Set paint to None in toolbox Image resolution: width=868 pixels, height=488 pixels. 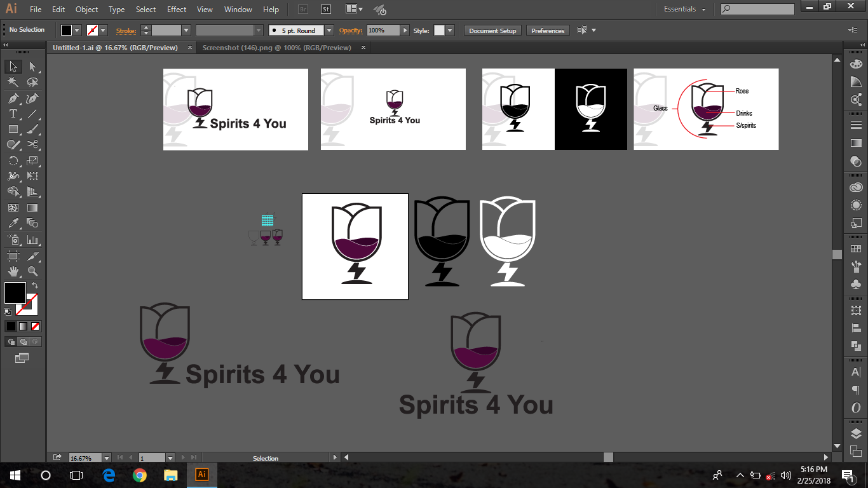tap(36, 326)
